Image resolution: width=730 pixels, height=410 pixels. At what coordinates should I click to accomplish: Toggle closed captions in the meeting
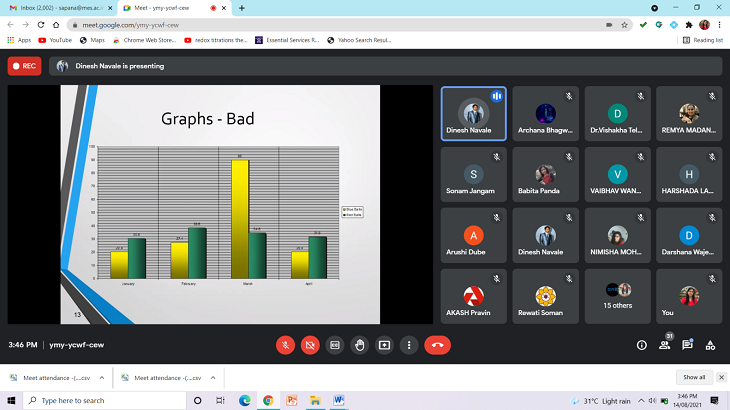click(335, 345)
